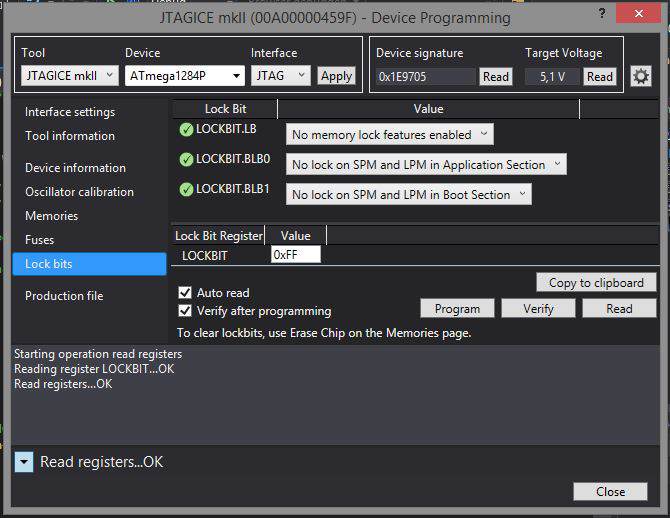The image size is (670, 518).
Task: Click the Apply button
Action: click(x=336, y=76)
